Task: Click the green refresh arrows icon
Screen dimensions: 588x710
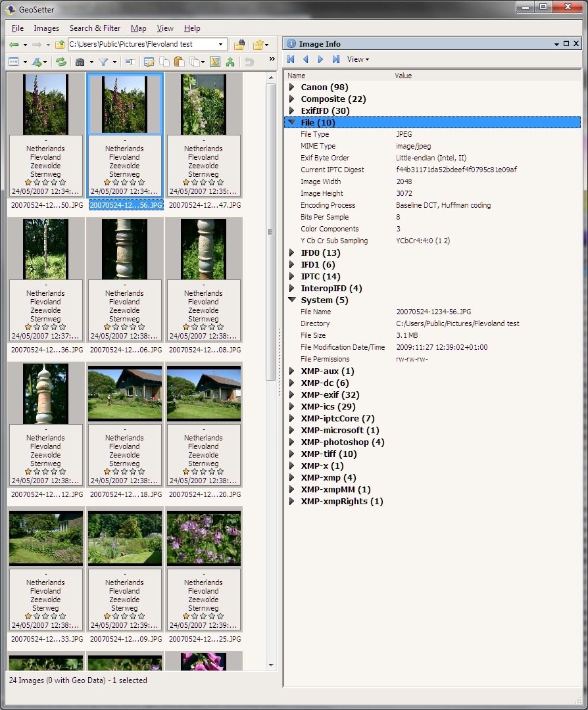Action: click(x=61, y=62)
